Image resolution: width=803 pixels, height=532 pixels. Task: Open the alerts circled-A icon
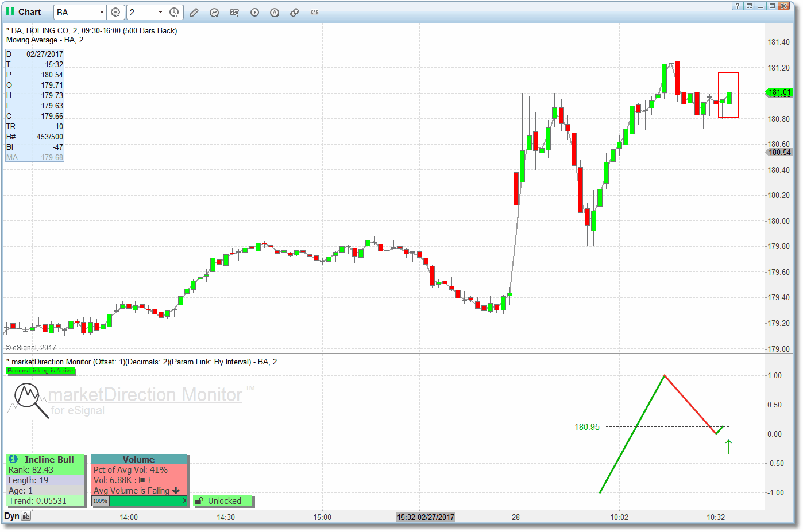tap(275, 13)
